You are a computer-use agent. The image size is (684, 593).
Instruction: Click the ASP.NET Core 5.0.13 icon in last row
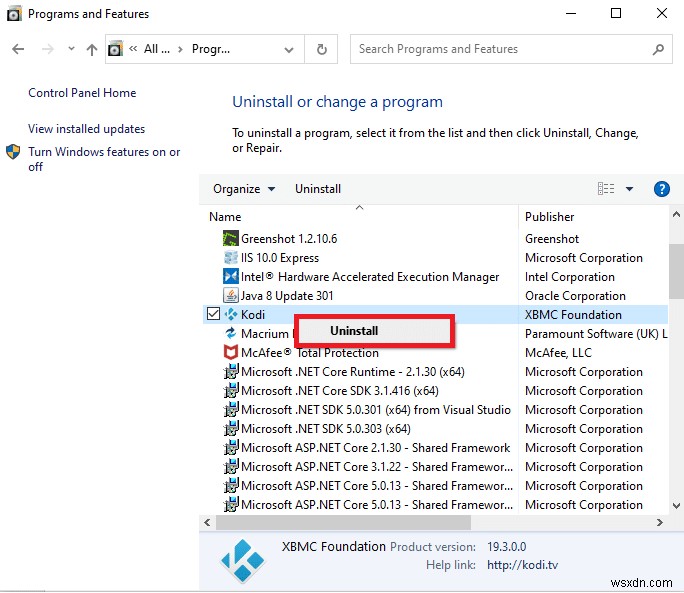tap(230, 504)
